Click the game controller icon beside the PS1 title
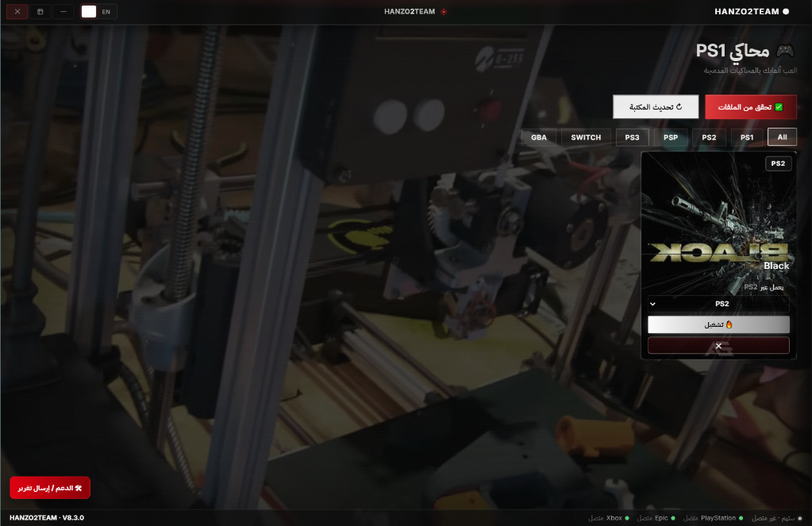The height and width of the screenshot is (526, 812). tap(785, 51)
